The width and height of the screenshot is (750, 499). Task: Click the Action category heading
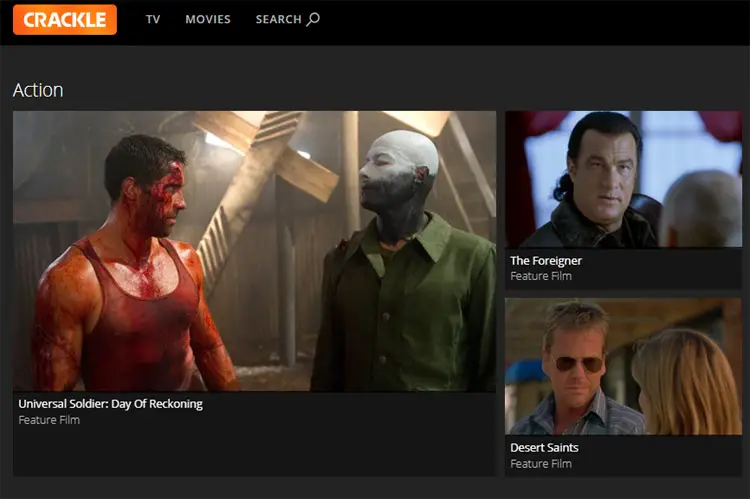[x=38, y=90]
